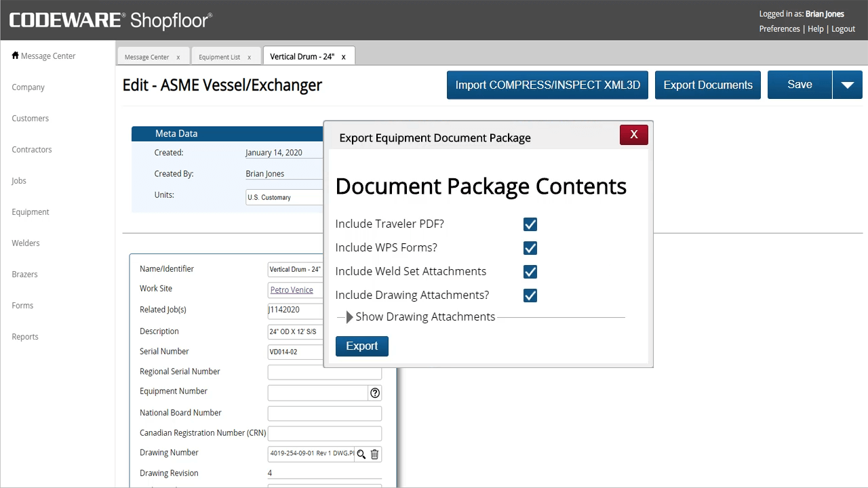Viewport: 868px width, 488px height.
Task: Delete the attached drawing via trash icon
Action: pos(374,454)
